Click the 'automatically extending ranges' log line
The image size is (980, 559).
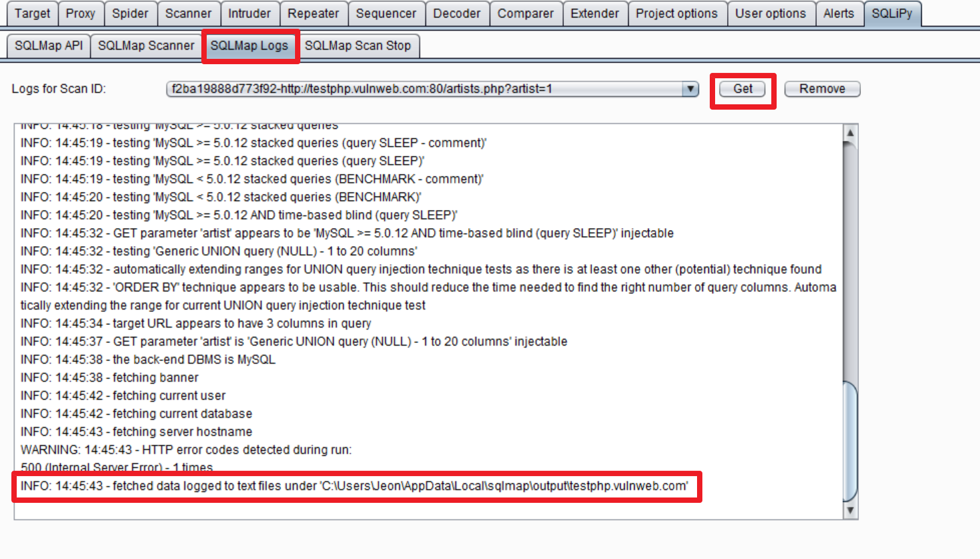point(421,269)
